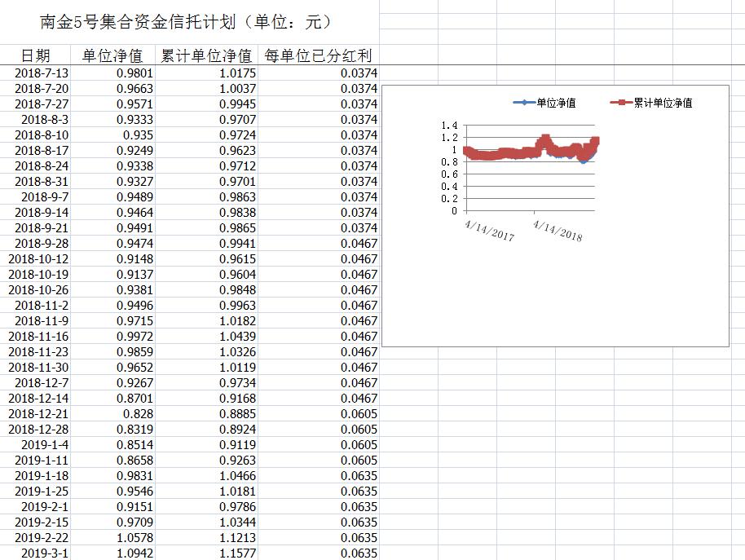The height and width of the screenshot is (560, 745).
Task: Select date cell 2018-11-30
Action: (35, 367)
